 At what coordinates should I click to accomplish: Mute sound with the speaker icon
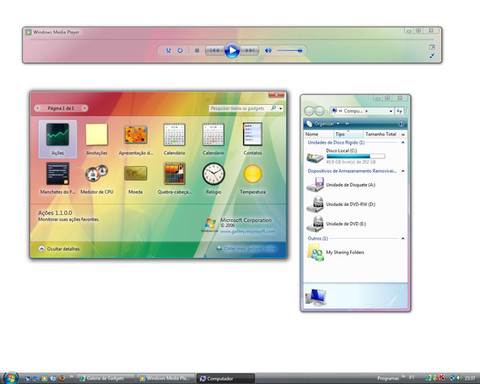click(268, 51)
